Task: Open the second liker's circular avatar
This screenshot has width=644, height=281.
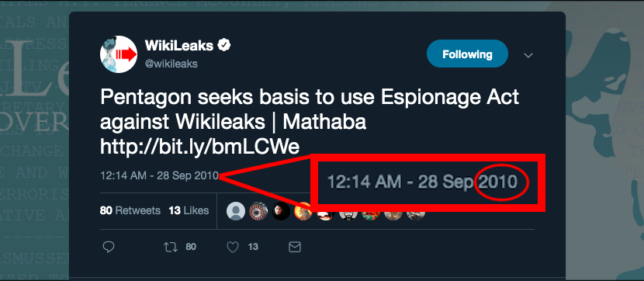Action: (x=258, y=211)
